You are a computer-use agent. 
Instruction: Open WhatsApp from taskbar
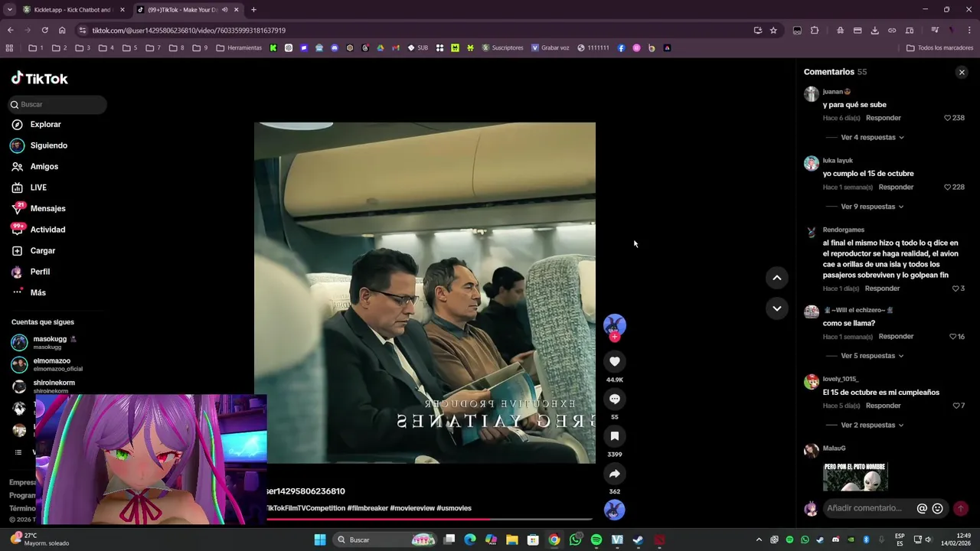(575, 540)
